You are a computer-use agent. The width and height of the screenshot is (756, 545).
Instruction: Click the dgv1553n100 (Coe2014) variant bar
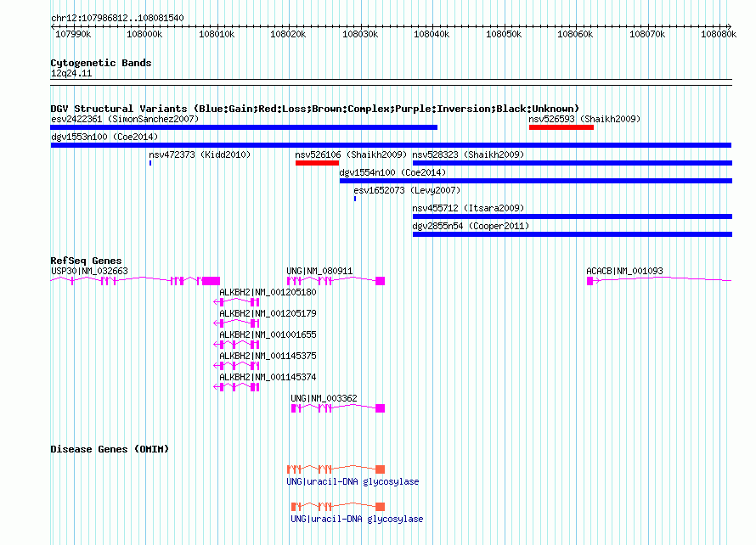(x=391, y=145)
